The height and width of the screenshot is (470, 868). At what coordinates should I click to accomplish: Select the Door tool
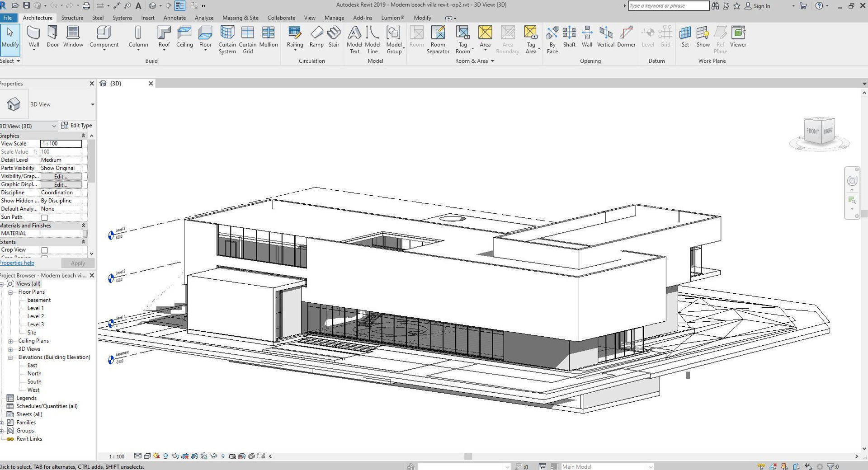[52, 37]
